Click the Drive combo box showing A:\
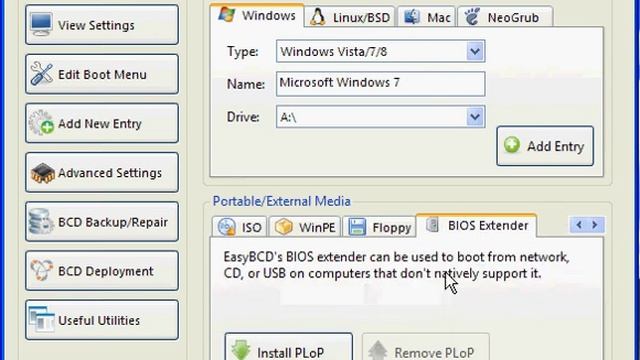Viewport: 640px width, 360px height. coord(380,117)
